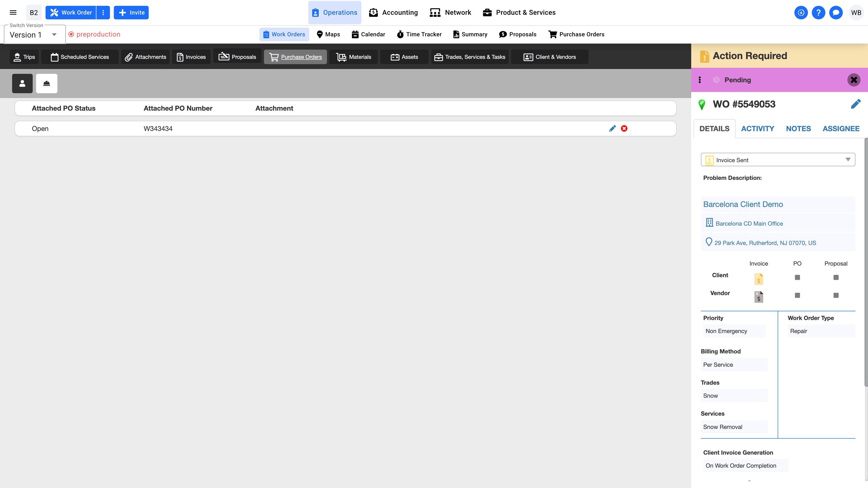868x488 pixels.
Task: Click the hamburger menu icon
Action: click(x=13, y=12)
